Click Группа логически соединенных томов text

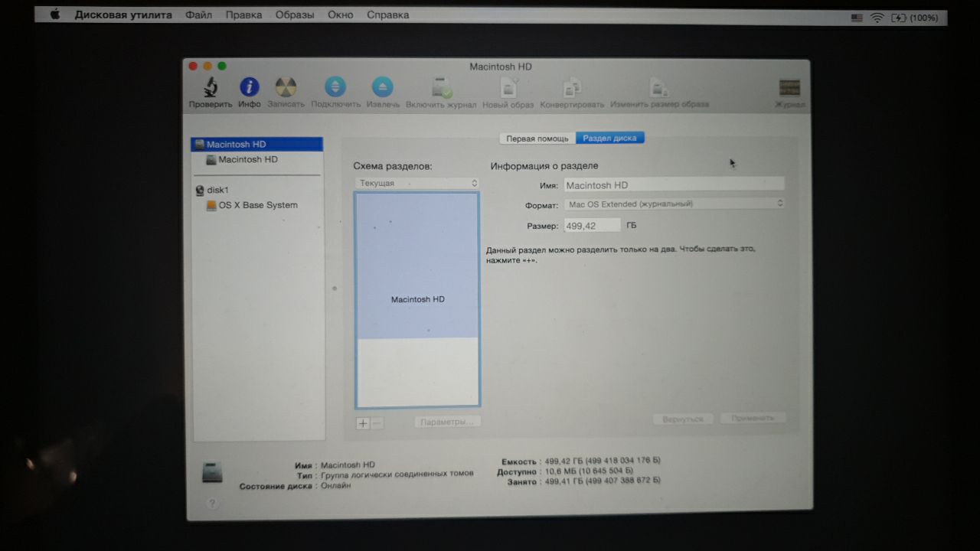[397, 474]
